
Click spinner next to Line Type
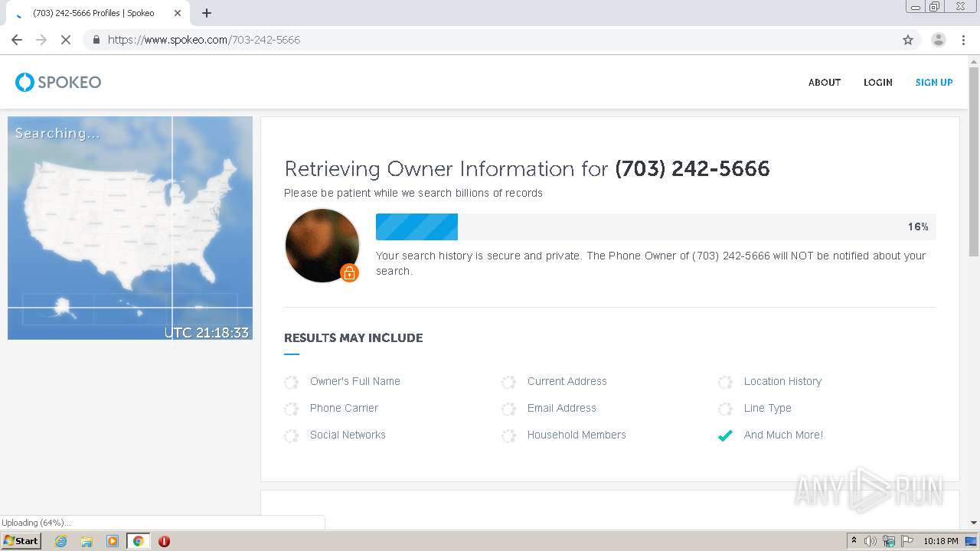coord(725,409)
